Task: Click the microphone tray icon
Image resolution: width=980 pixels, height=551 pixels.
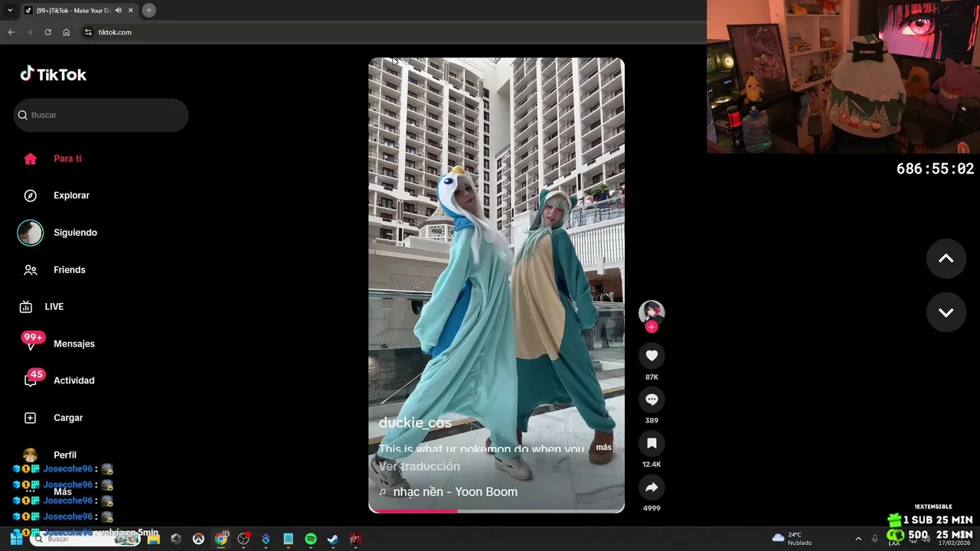Action: (x=875, y=539)
